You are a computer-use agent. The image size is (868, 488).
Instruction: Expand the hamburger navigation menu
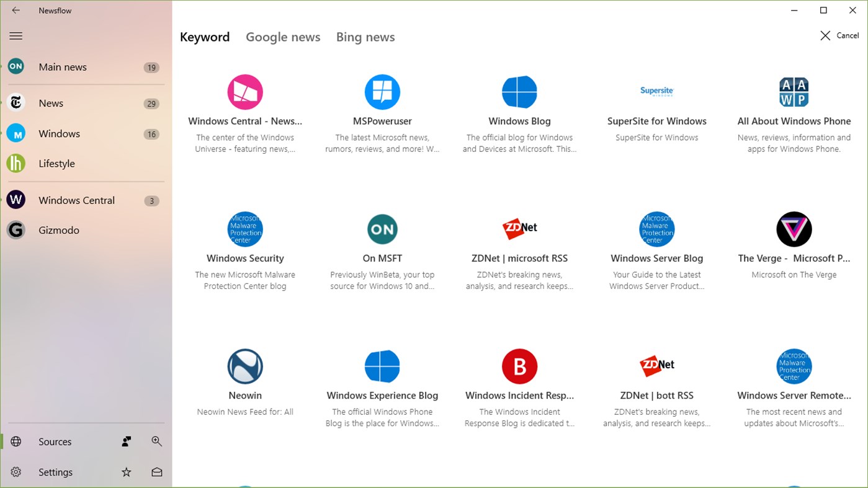coord(16,35)
